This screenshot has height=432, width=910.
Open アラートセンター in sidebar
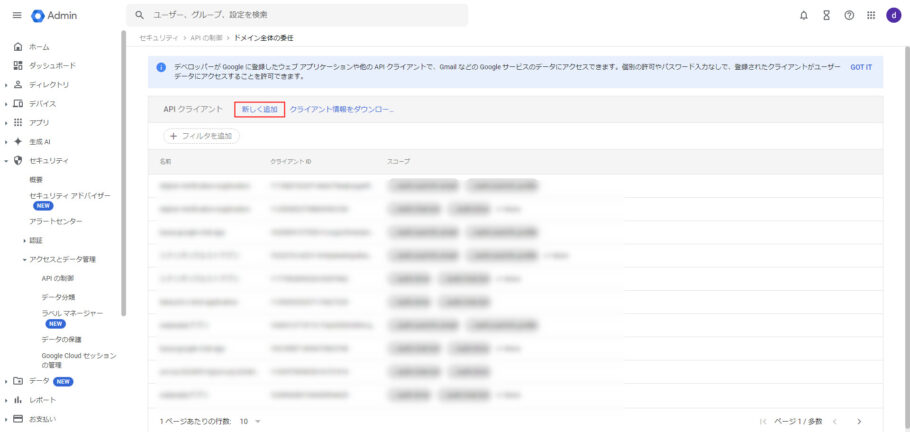point(56,221)
